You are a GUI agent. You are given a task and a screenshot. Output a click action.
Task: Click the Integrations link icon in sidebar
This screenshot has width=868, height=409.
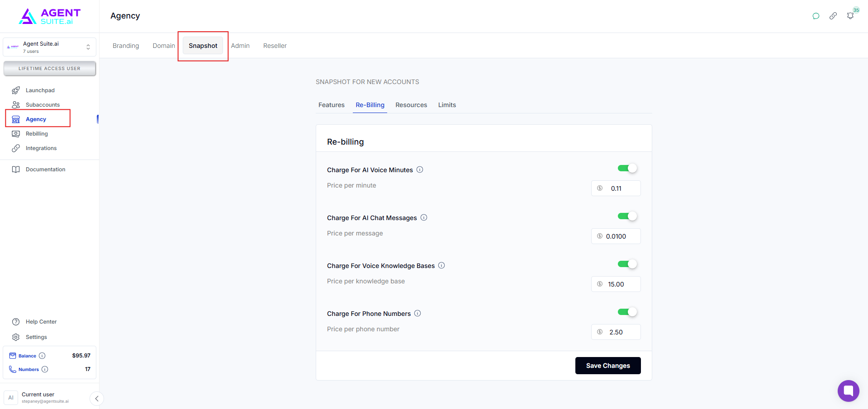click(x=16, y=148)
